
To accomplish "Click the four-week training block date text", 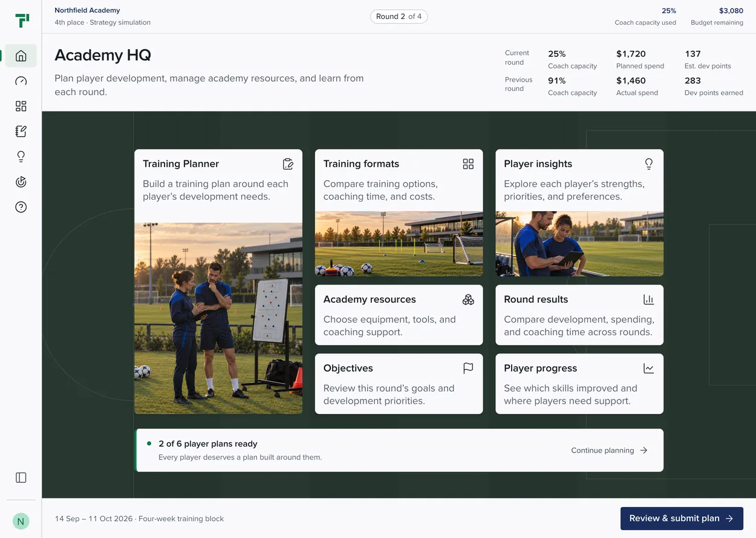I will (x=139, y=519).
